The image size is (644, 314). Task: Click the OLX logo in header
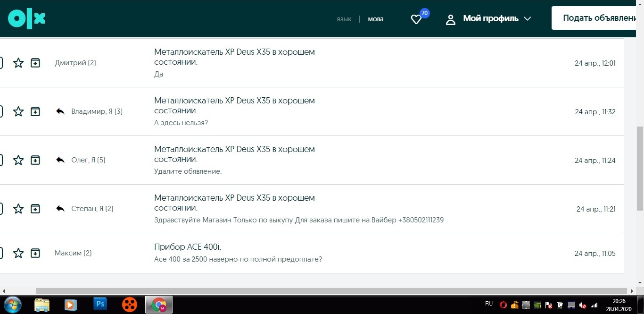[26, 19]
